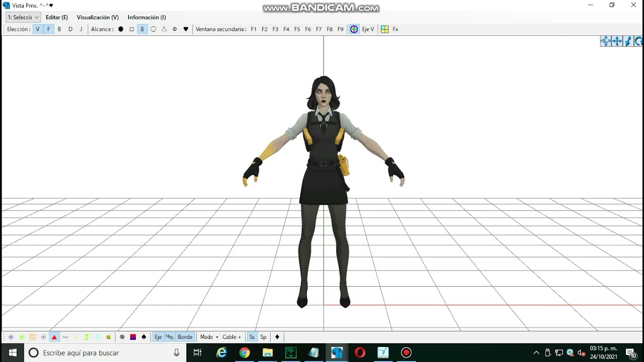This screenshot has height=362, width=644.
Task: Toggle rigid body selection D button
Action: (70, 29)
